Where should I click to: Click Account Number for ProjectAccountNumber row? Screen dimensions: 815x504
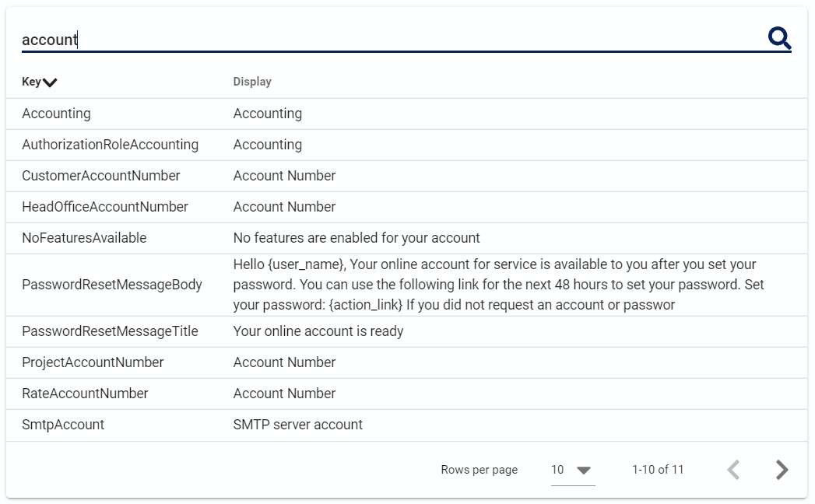click(284, 362)
